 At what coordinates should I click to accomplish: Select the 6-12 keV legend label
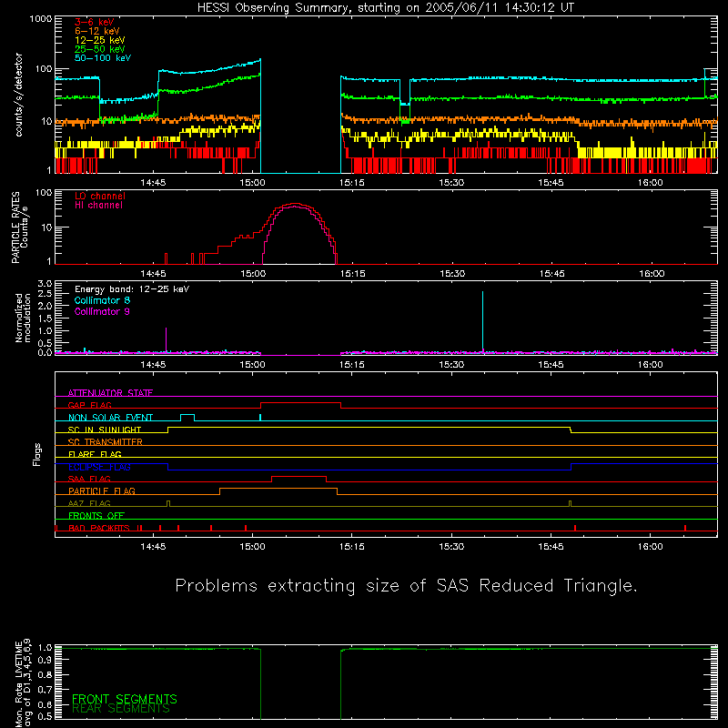(97, 31)
